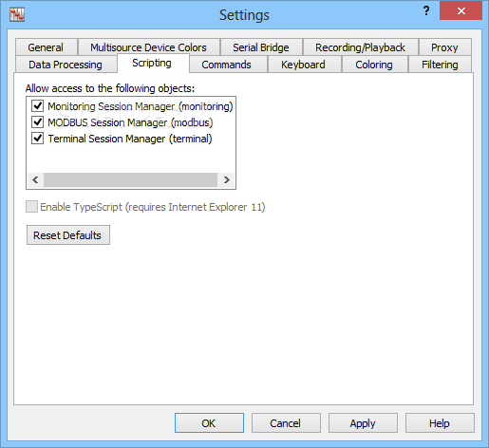Open the Serial Bridge tab

tap(261, 47)
